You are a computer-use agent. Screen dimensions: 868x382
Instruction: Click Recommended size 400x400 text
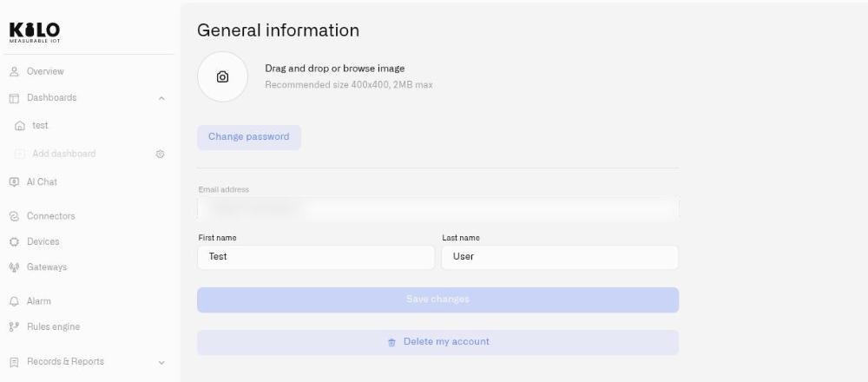[349, 85]
